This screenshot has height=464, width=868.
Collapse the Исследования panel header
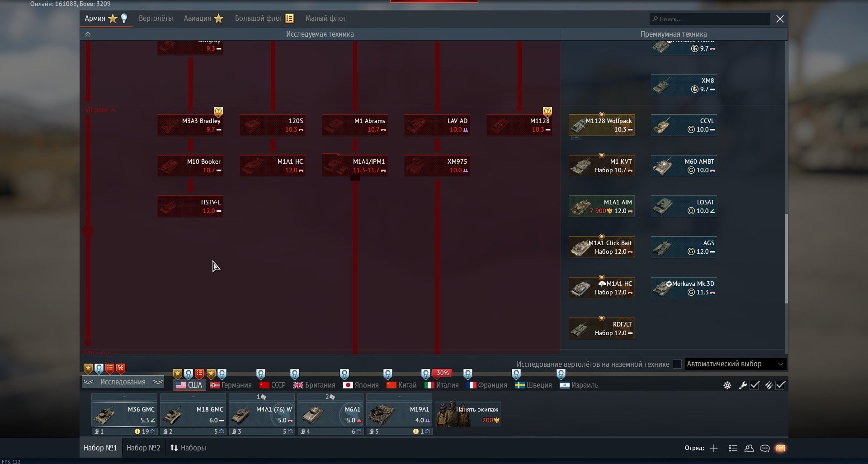pyautogui.click(x=123, y=382)
